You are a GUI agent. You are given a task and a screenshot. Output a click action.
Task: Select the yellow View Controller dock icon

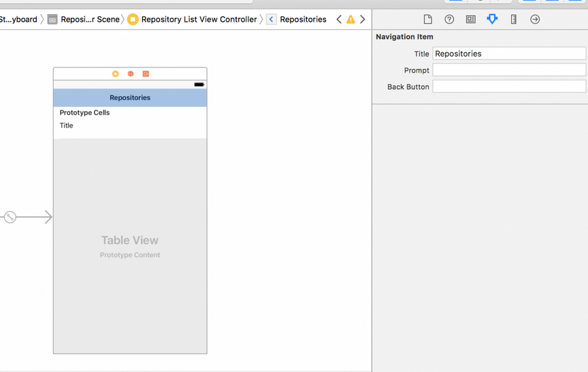tap(115, 74)
